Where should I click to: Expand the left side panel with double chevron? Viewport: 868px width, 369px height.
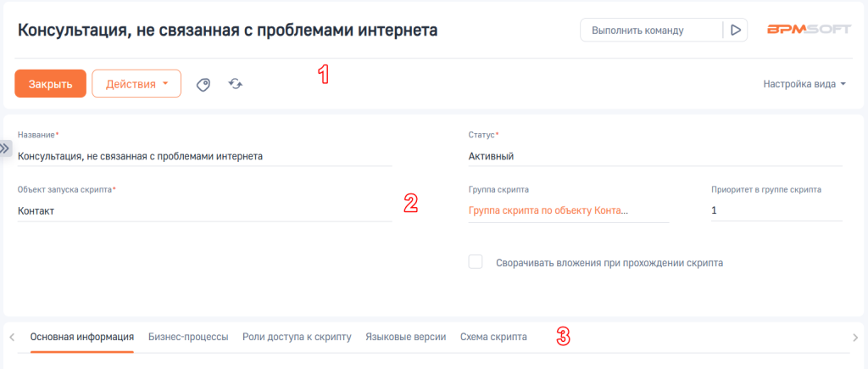[x=5, y=148]
